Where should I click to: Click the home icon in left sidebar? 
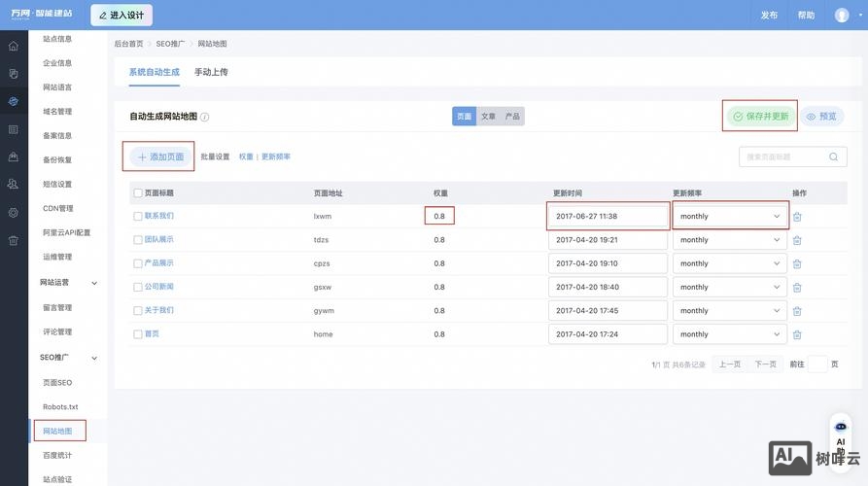14,46
